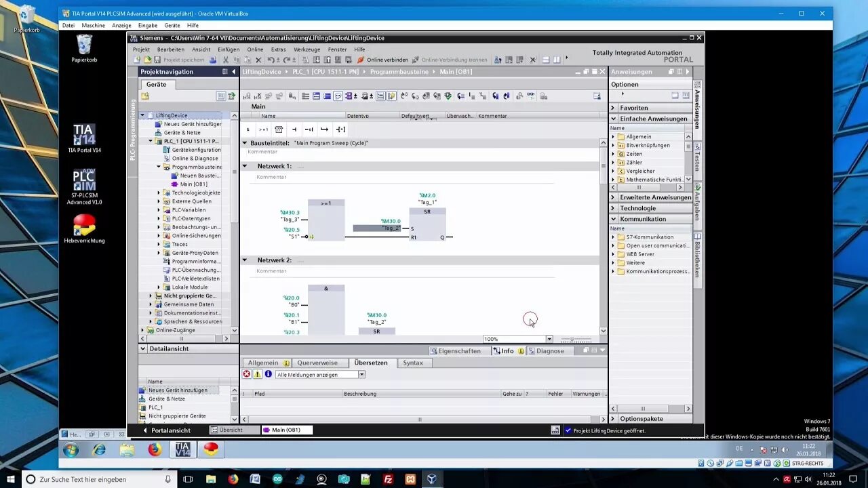This screenshot has height=488, width=868.
Task: Open the Werkzeuge menu
Action: (x=307, y=49)
